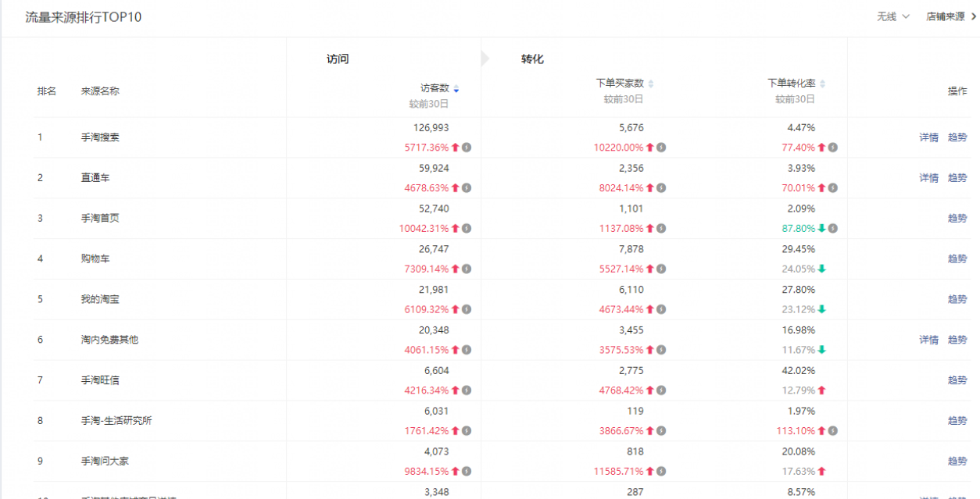This screenshot has height=499, width=980.
Task: Click info icon next to 购物车 visitor growth
Action: (467, 269)
